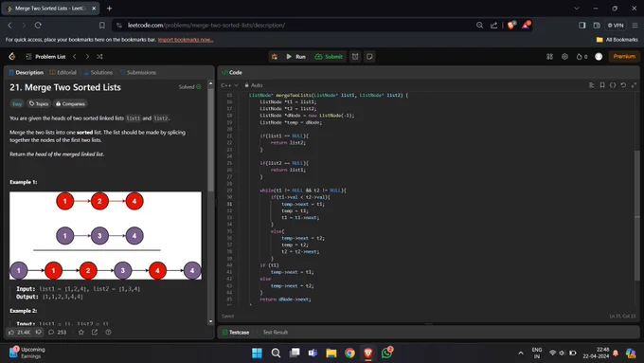Viewport: 644px width, 363px height.
Task: Go to previous problem using left arrow
Action: point(74,56)
